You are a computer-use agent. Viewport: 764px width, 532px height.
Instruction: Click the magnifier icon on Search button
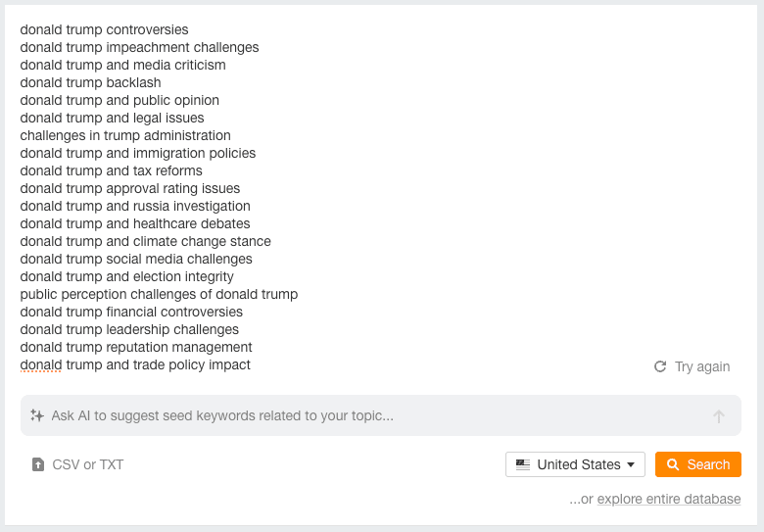673,464
